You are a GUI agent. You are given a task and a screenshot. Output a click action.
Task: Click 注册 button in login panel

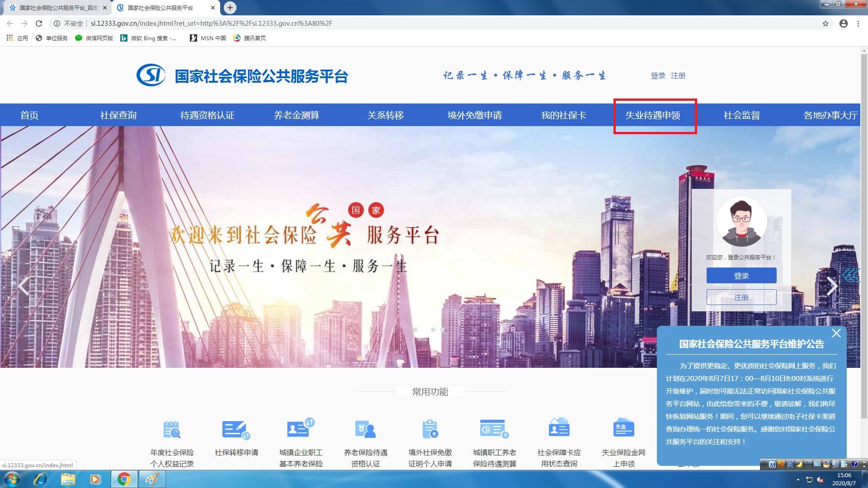pyautogui.click(x=741, y=297)
